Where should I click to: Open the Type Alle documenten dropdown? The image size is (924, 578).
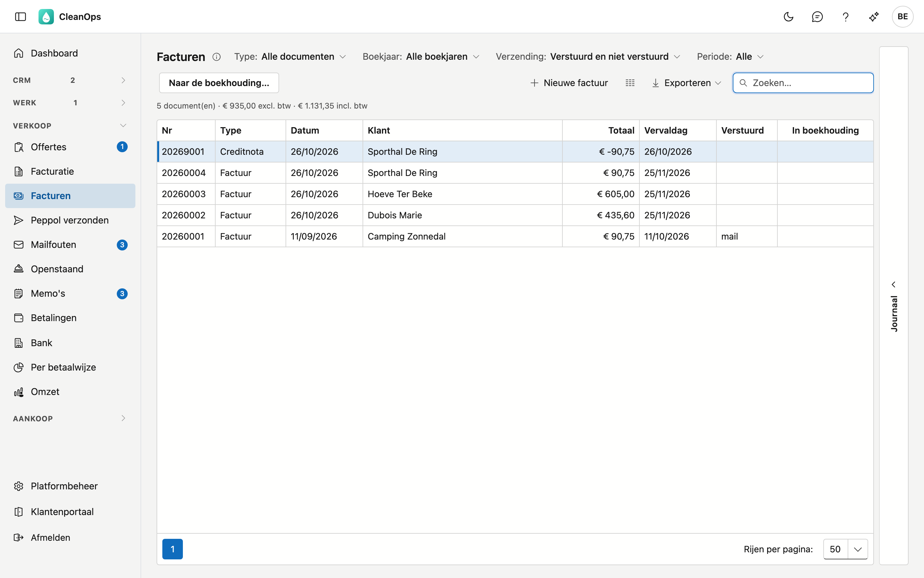(x=290, y=57)
